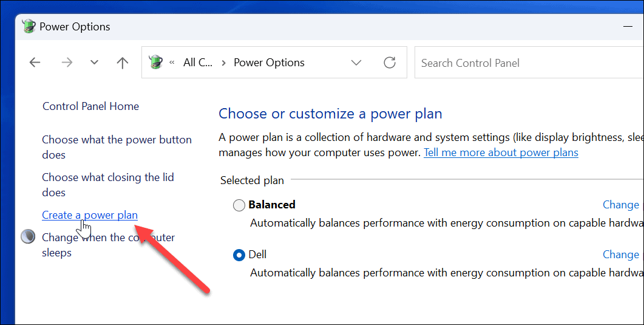Click the Power Options breadcrumb item
The height and width of the screenshot is (325, 644).
(x=269, y=63)
